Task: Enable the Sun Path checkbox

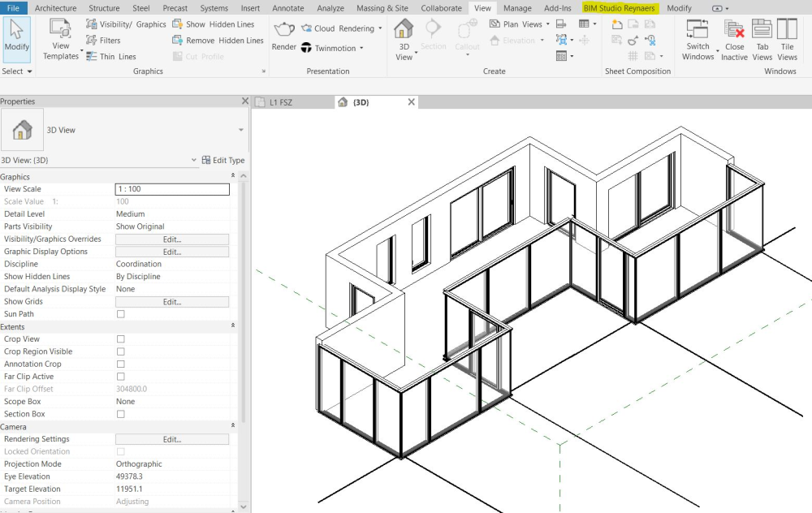Action: 121,314
